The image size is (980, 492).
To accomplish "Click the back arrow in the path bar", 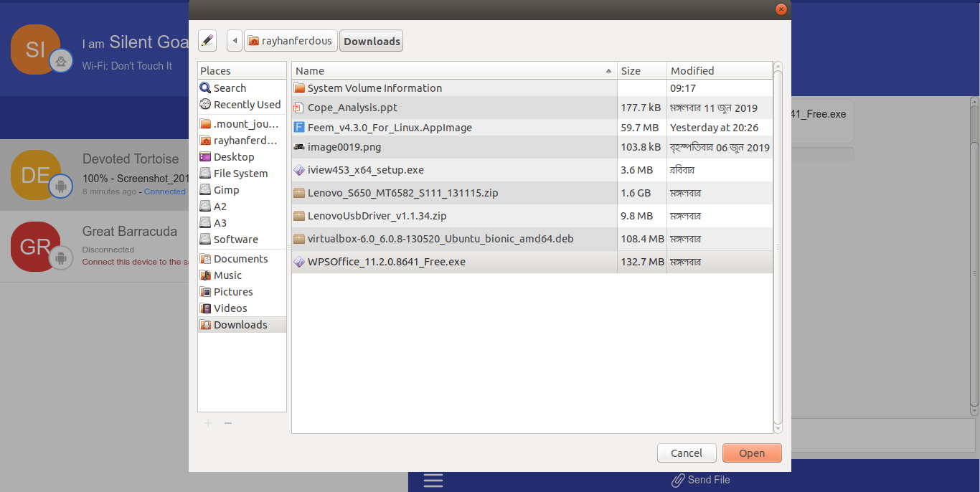I will [235, 41].
